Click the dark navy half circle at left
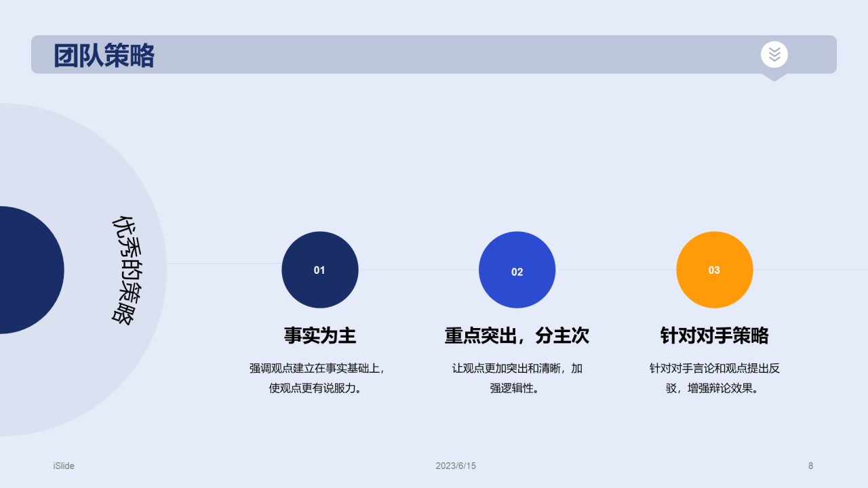Image resolution: width=868 pixels, height=488 pixels. (x=32, y=270)
